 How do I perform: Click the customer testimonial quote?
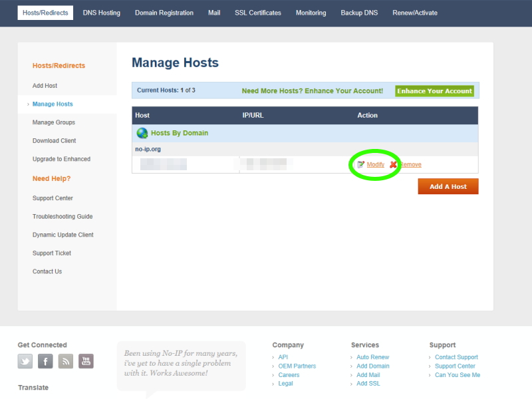click(x=180, y=363)
